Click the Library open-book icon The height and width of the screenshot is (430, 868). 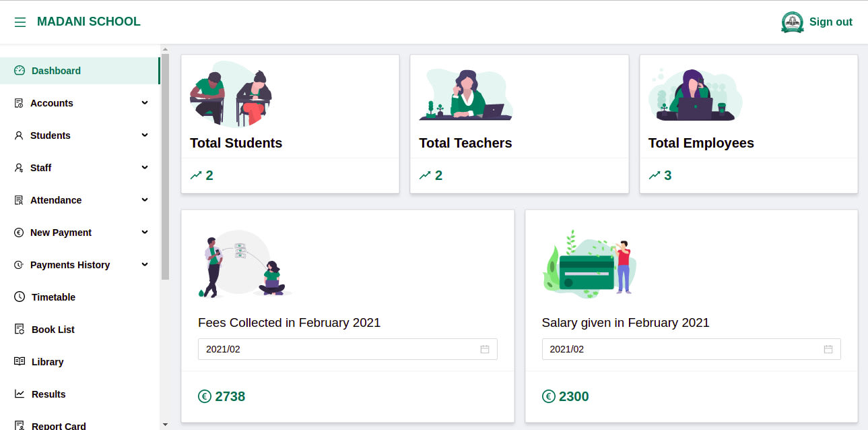(20, 362)
